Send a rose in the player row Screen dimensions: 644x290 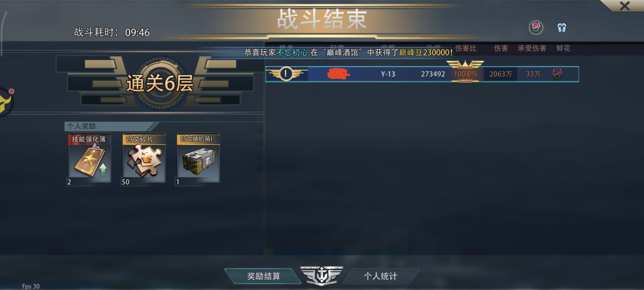pos(557,74)
